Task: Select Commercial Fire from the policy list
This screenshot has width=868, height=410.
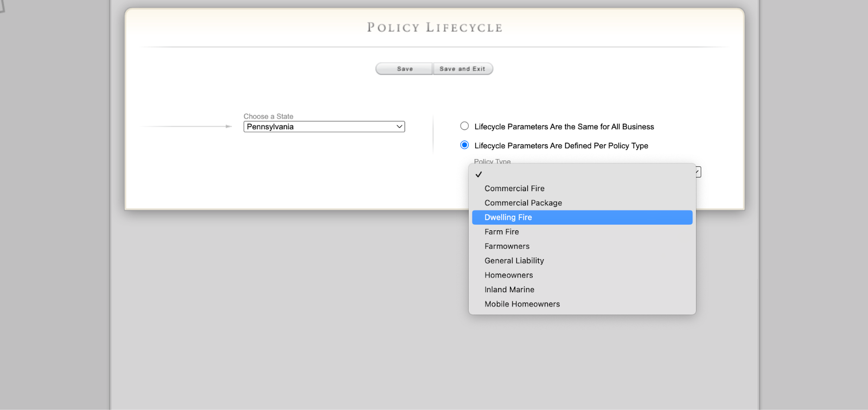Action: (x=514, y=188)
